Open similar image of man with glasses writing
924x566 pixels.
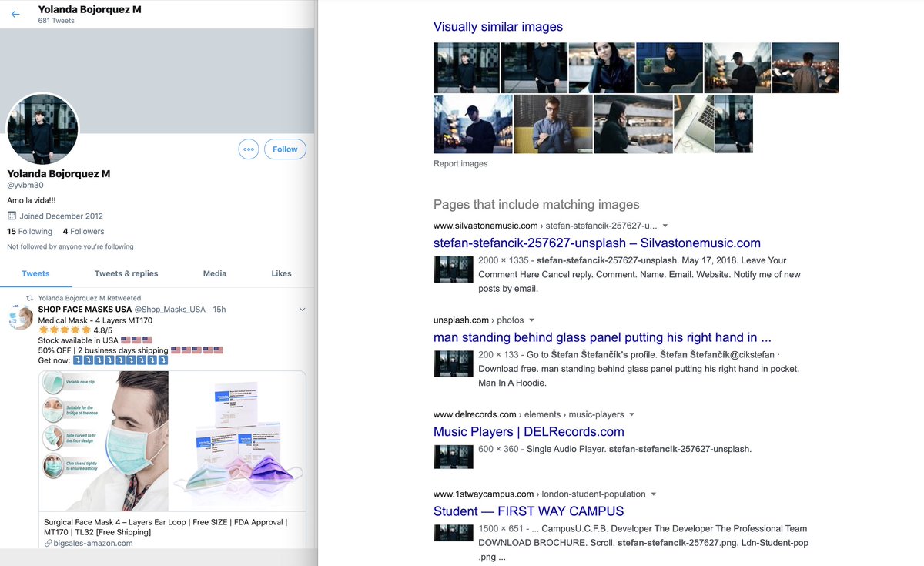[x=553, y=124]
